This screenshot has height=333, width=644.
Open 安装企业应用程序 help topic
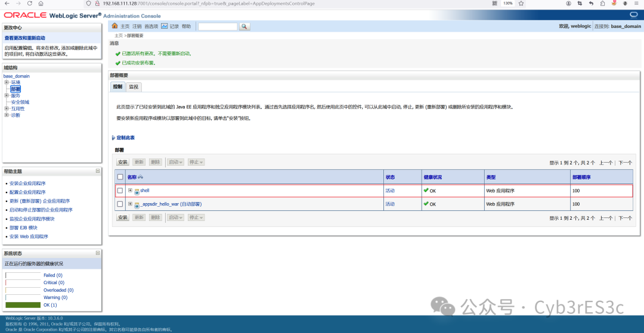(27, 183)
